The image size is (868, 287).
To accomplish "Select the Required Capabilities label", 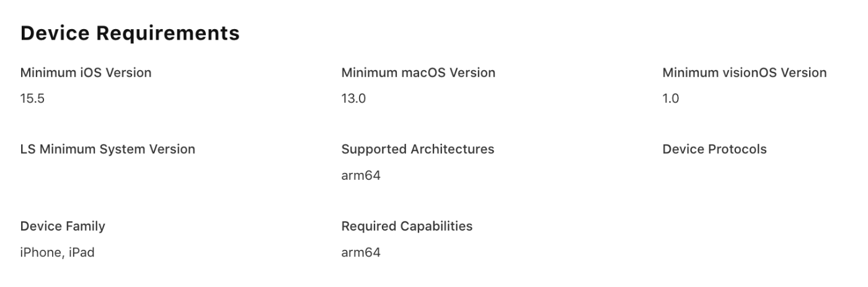I will pyautogui.click(x=407, y=226).
